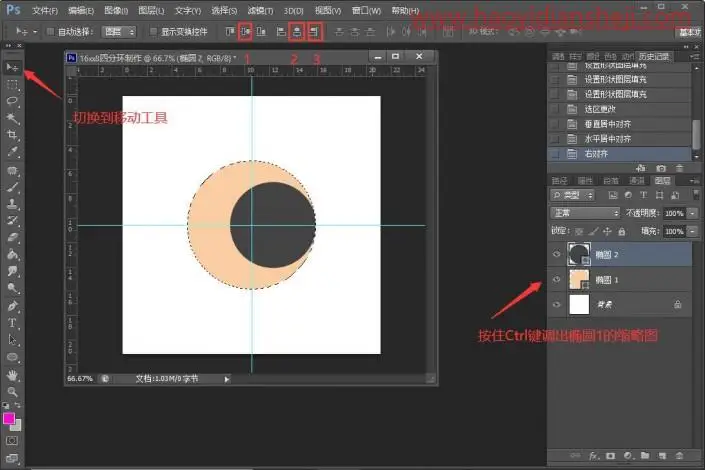Open the 窗口(W) menu
705x470 pixels.
(366, 10)
